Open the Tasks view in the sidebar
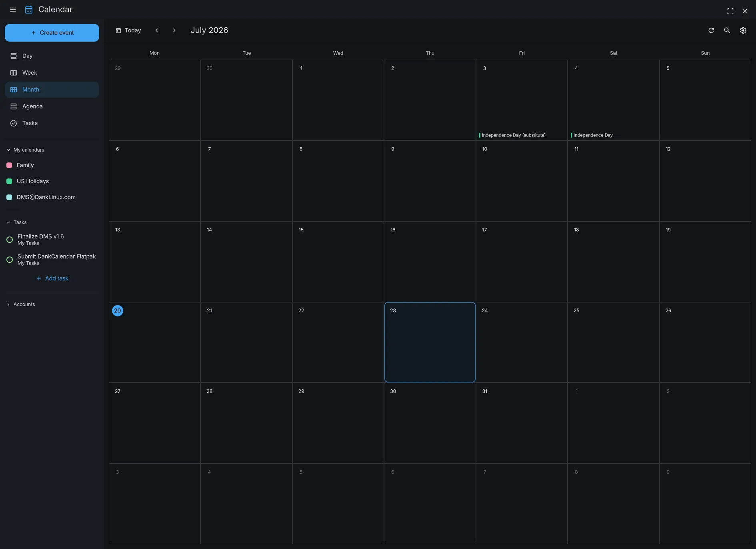Image resolution: width=756 pixels, height=549 pixels. pos(52,123)
